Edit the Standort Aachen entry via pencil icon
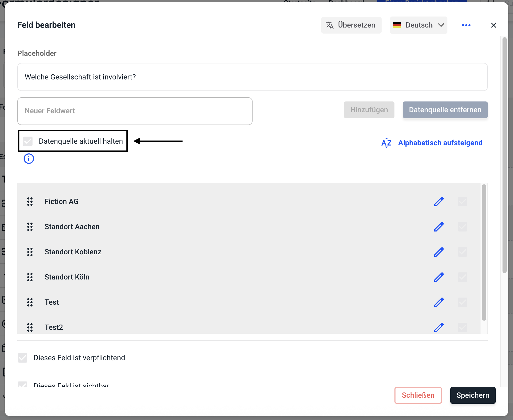This screenshot has width=513, height=420. pos(439,227)
